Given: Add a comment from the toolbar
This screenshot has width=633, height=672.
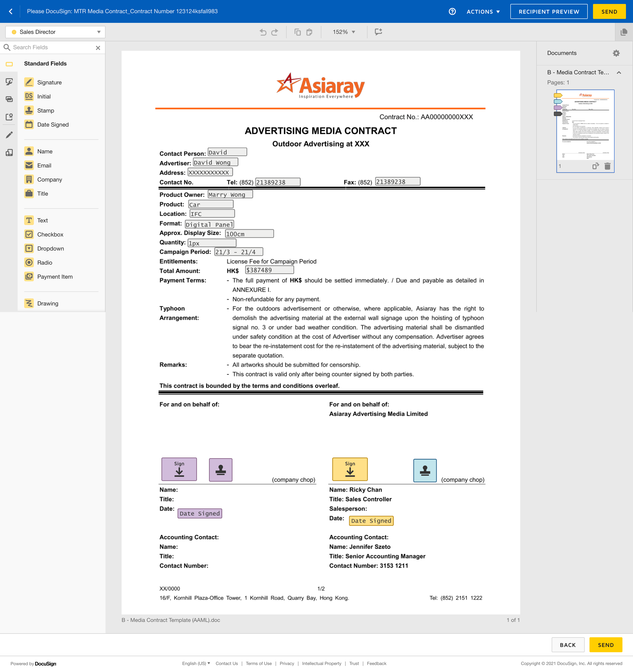Looking at the screenshot, I should pyautogui.click(x=378, y=32).
